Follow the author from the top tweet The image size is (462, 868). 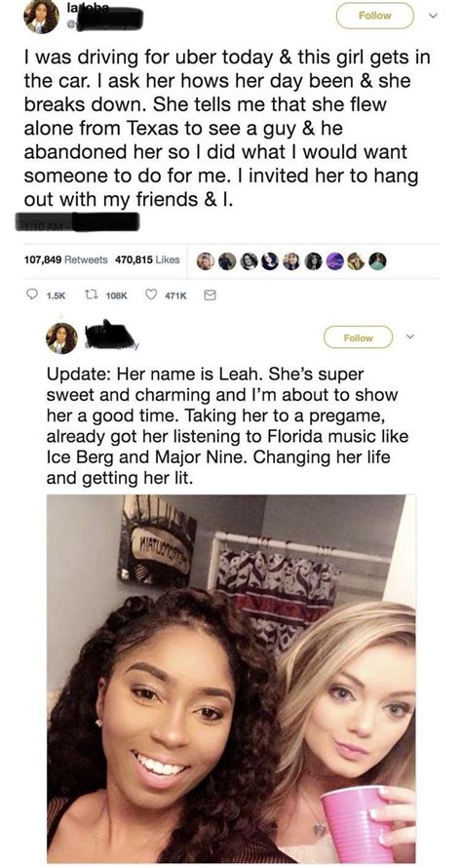coord(374,16)
